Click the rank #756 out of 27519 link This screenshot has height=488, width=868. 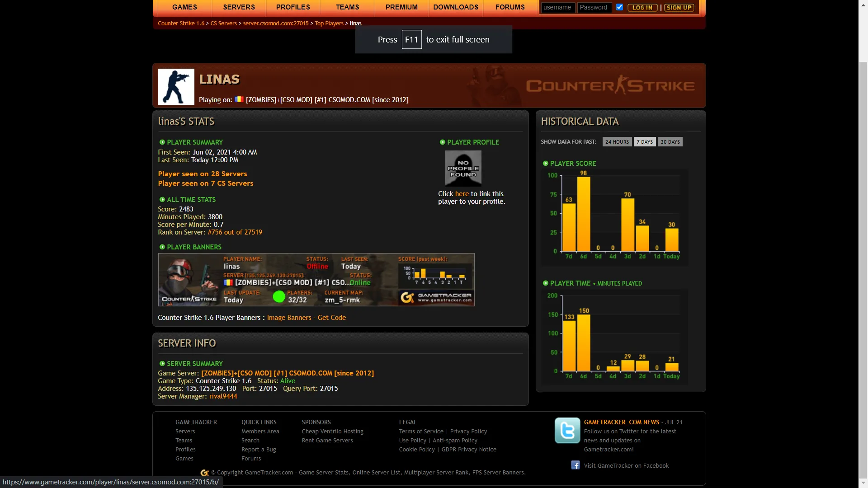tap(235, 232)
